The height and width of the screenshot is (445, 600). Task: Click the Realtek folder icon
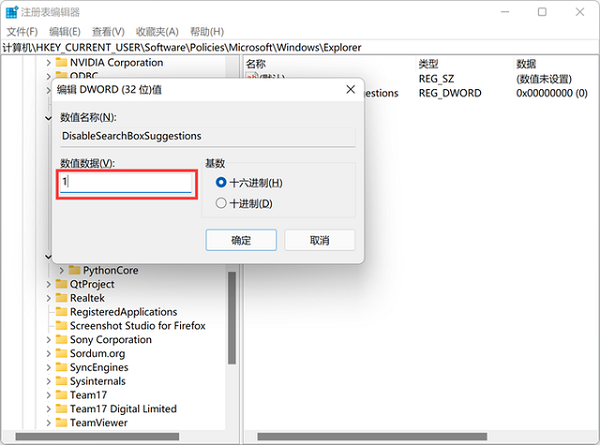(x=60, y=298)
